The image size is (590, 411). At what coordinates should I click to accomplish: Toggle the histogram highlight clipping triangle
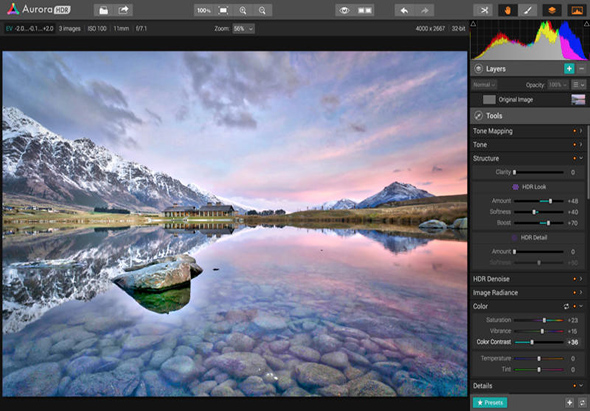click(x=587, y=24)
